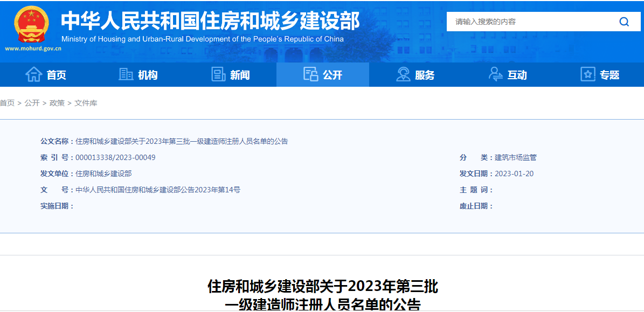Click the index number 000013338/2023-00049
Image resolution: width=644 pixels, height=312 pixels.
click(x=115, y=158)
